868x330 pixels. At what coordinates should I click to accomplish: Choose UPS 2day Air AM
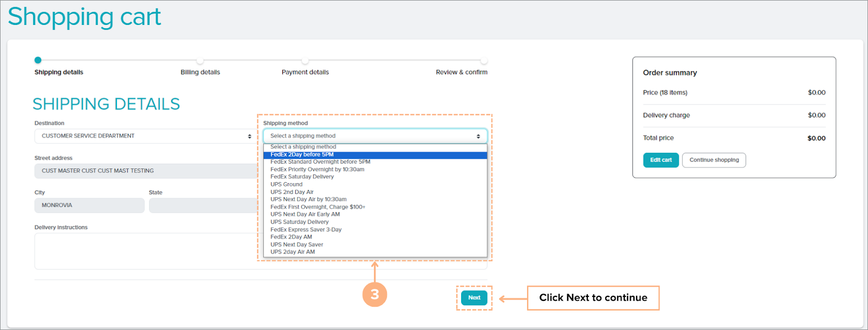click(x=292, y=252)
